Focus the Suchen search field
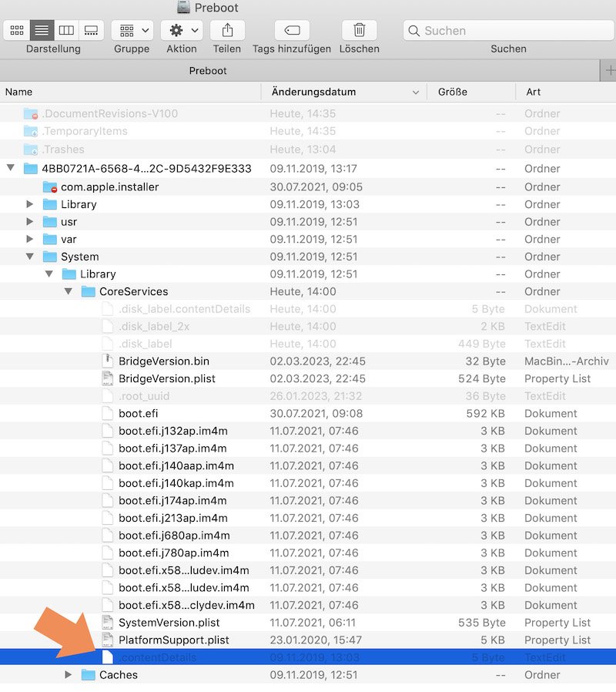The height and width of the screenshot is (692, 616). 508,31
